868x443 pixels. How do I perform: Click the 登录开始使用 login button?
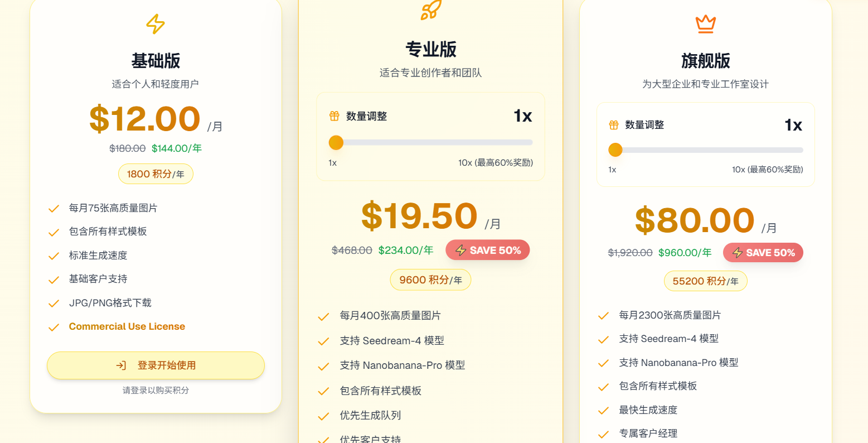click(x=156, y=365)
